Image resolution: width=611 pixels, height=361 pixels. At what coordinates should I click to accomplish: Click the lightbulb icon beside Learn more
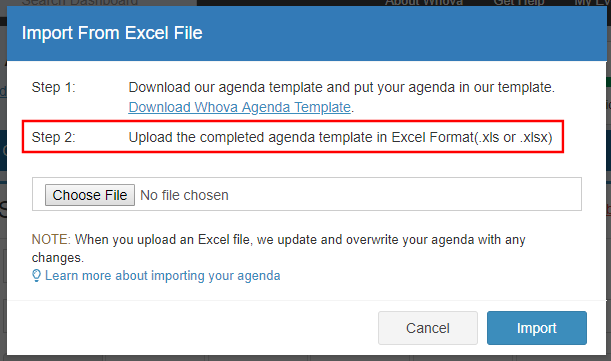click(x=36, y=276)
